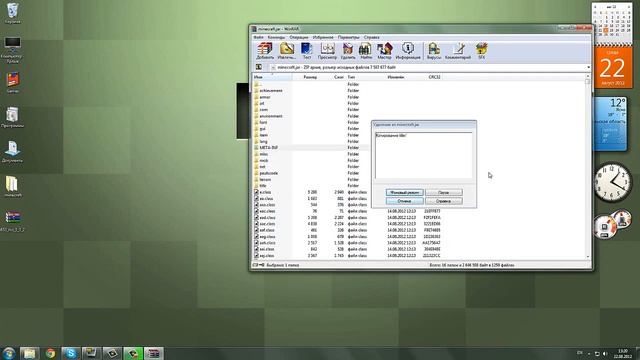Click the Извлечь (Extract) toolbar icon

(287, 51)
